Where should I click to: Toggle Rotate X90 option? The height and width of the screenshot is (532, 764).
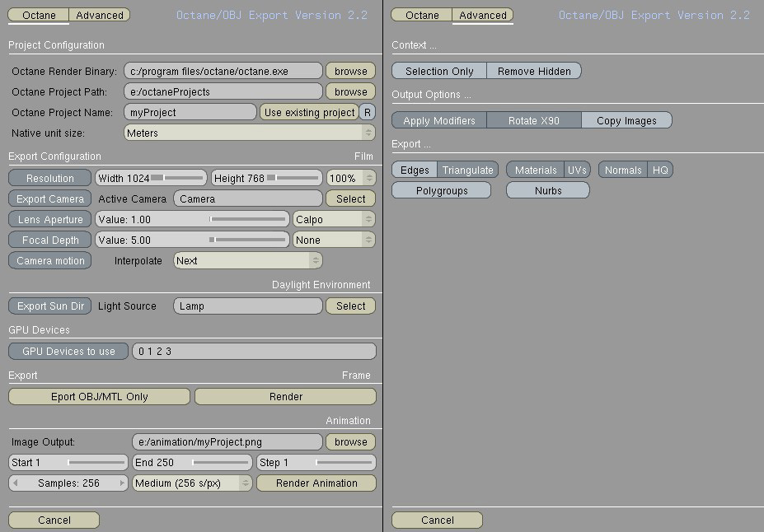[533, 120]
